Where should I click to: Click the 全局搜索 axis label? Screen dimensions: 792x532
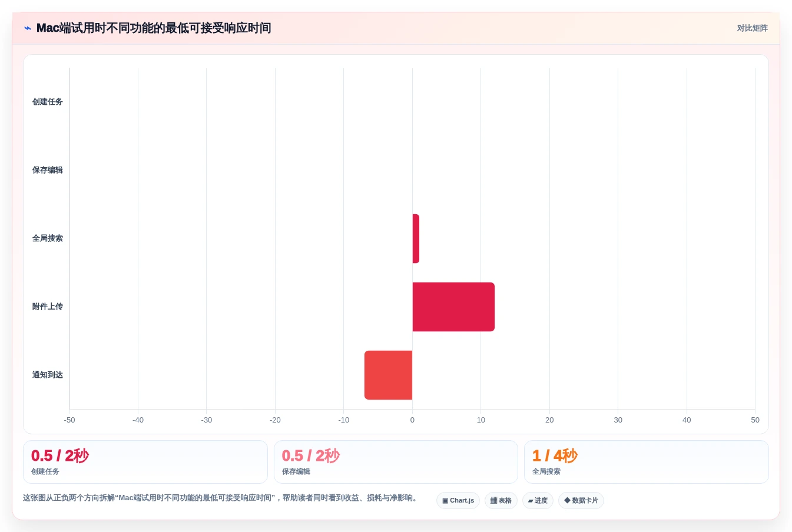tap(48, 238)
